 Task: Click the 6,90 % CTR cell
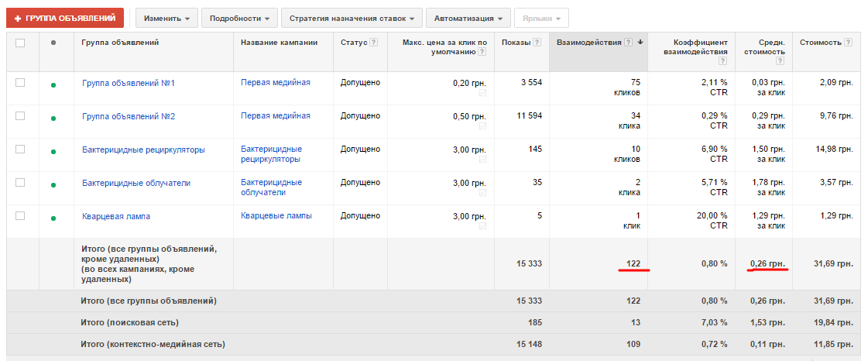point(713,154)
